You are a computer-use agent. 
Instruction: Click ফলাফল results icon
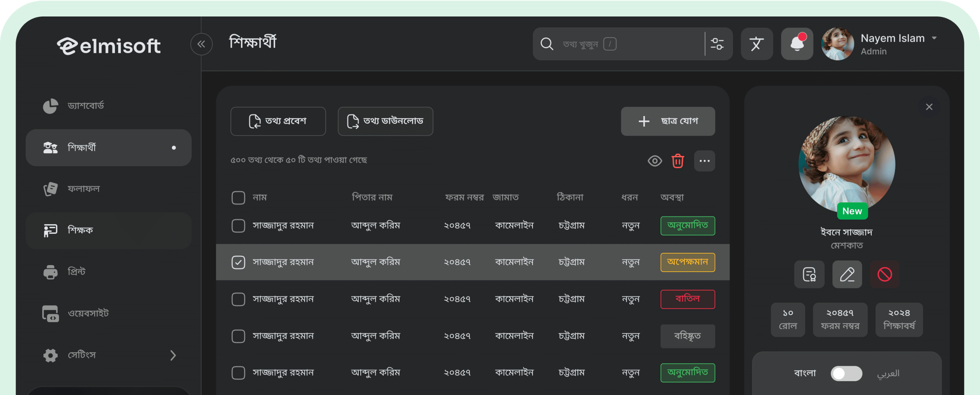pos(50,189)
